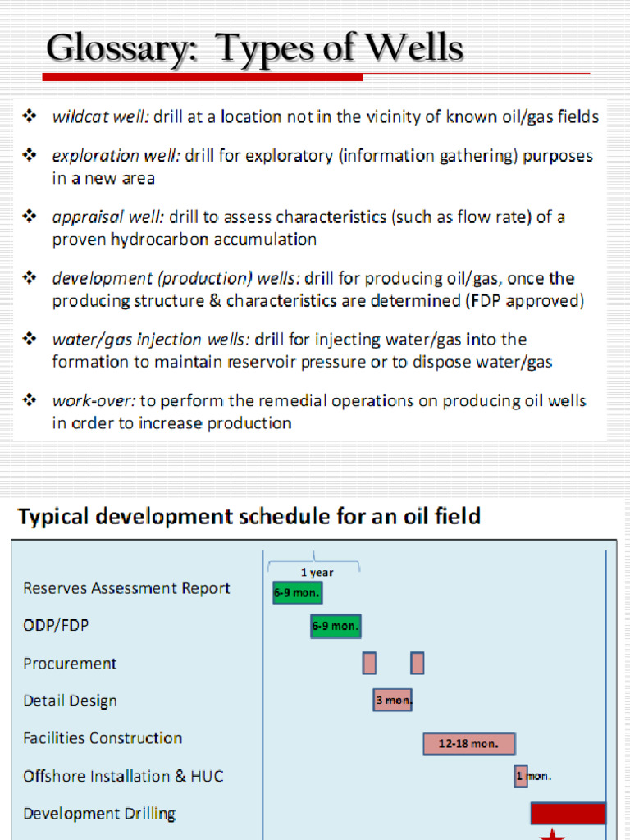The image size is (630, 840).
Task: Click the red Development Drilling bar
Action: (568, 813)
